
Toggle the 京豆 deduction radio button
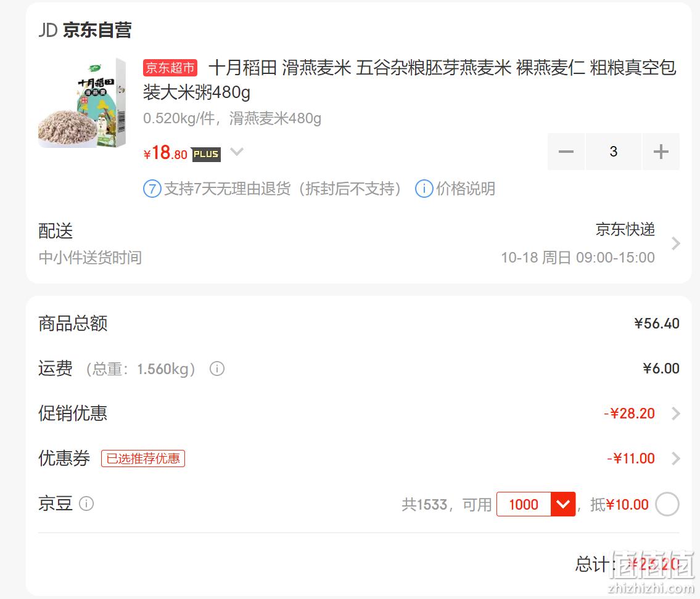coord(667,504)
